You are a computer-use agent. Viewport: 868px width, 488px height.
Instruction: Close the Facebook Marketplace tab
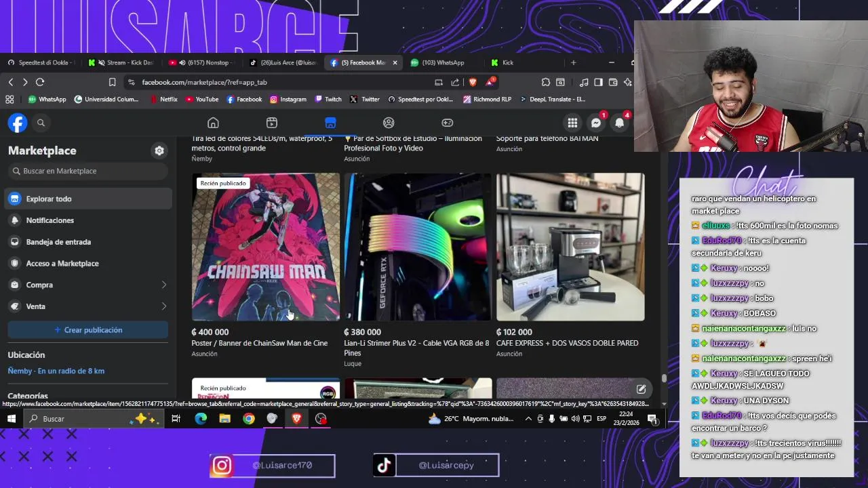coord(395,62)
